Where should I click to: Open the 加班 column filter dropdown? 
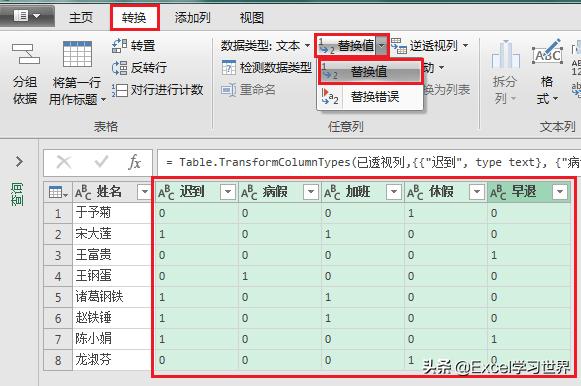coord(394,192)
